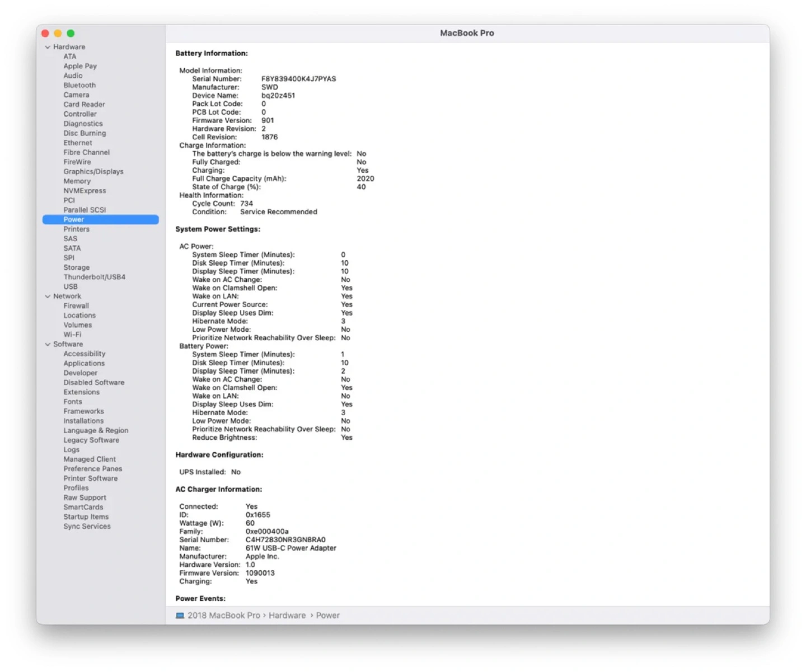Click the green zoom window button
Image resolution: width=806 pixels, height=672 pixels.
pos(71,34)
